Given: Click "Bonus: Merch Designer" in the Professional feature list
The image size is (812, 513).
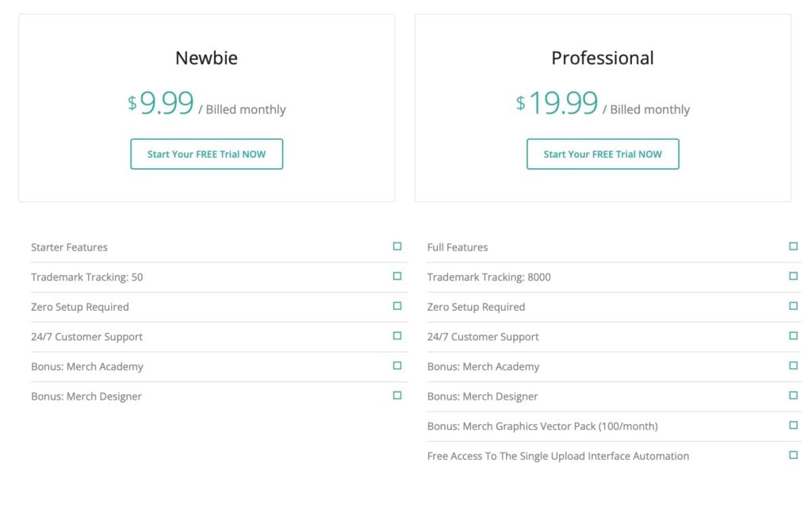Looking at the screenshot, I should click(483, 396).
